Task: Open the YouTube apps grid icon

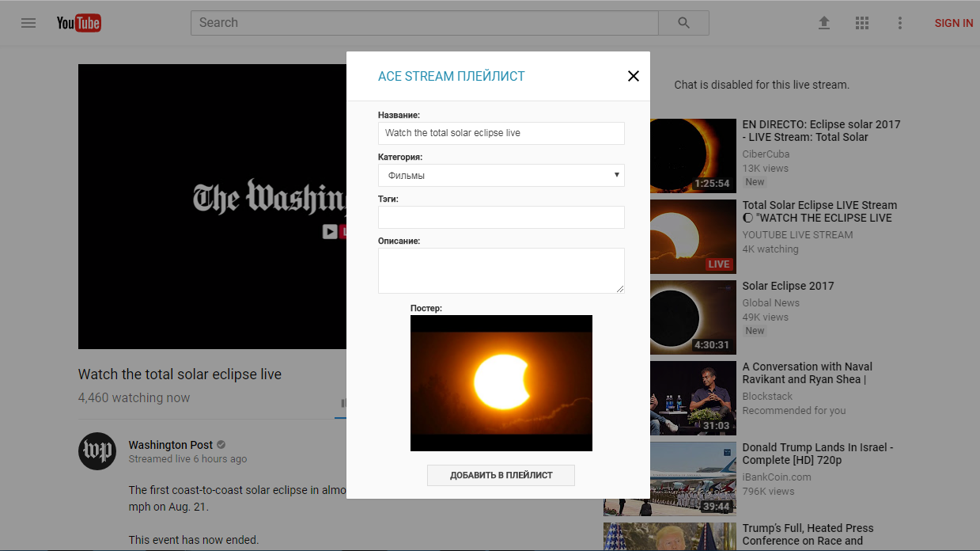Action: 862,23
